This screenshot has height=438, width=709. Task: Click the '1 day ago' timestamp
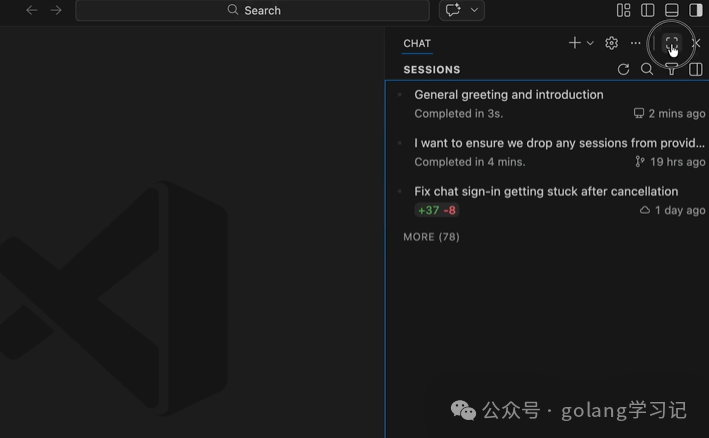680,210
